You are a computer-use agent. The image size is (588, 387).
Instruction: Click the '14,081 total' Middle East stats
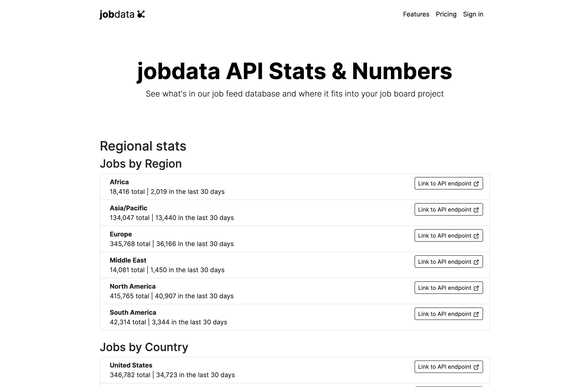(167, 270)
